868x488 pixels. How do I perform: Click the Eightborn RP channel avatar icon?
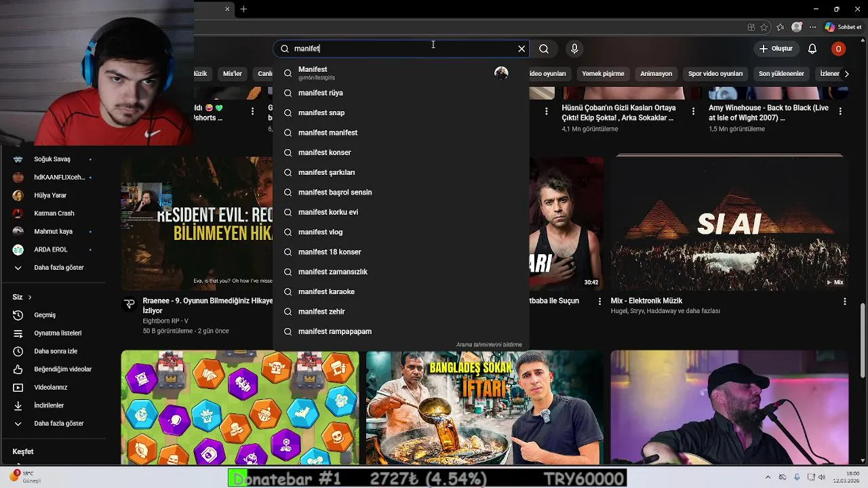(x=130, y=304)
